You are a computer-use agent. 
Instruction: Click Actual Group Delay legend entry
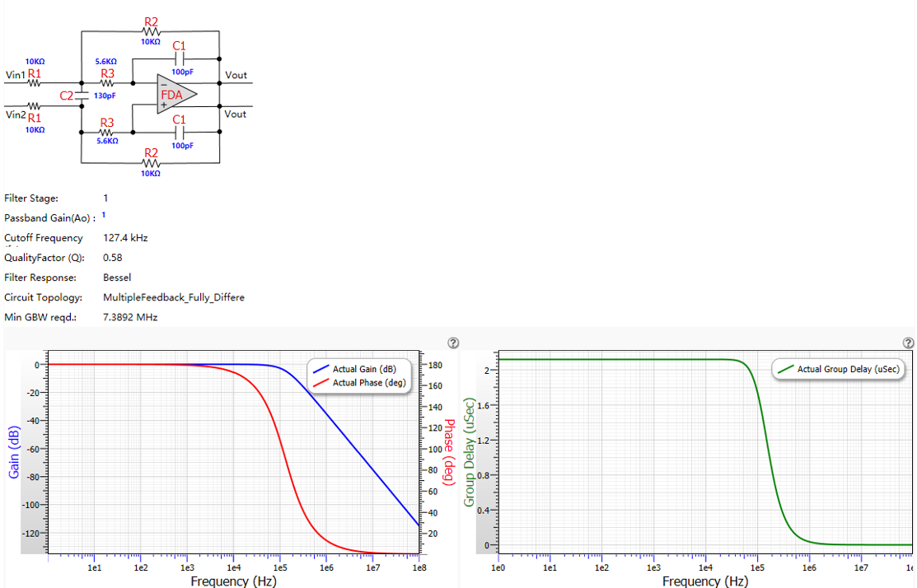(838, 369)
